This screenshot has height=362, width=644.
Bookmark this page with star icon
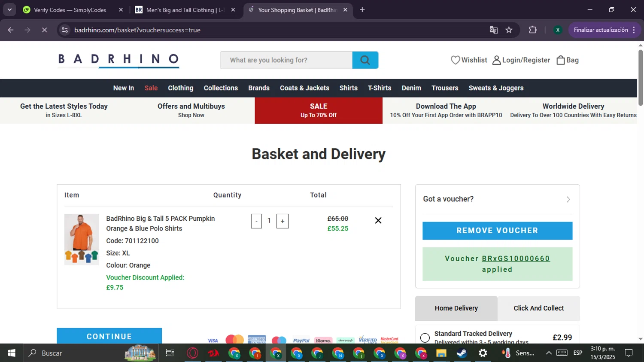tap(509, 30)
